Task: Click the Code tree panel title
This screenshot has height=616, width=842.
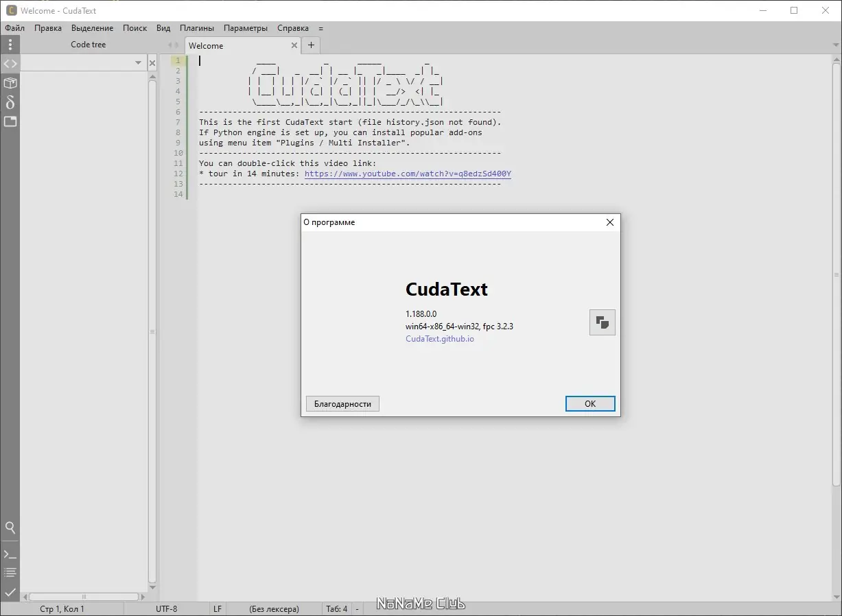Action: tap(89, 45)
